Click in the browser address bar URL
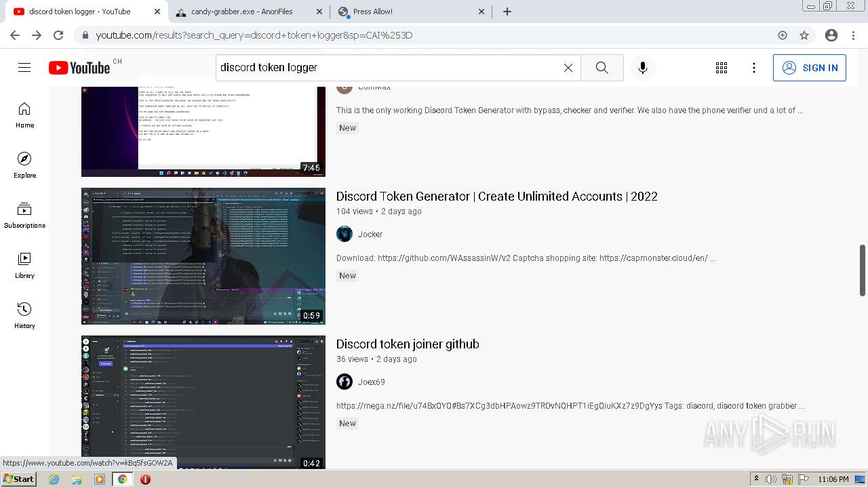868x488 pixels. [254, 35]
